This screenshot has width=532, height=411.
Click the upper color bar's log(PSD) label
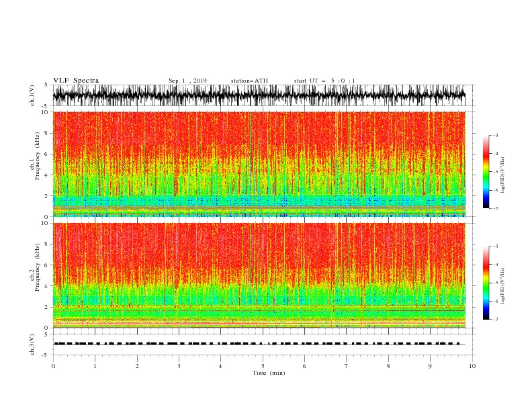[x=503, y=175]
